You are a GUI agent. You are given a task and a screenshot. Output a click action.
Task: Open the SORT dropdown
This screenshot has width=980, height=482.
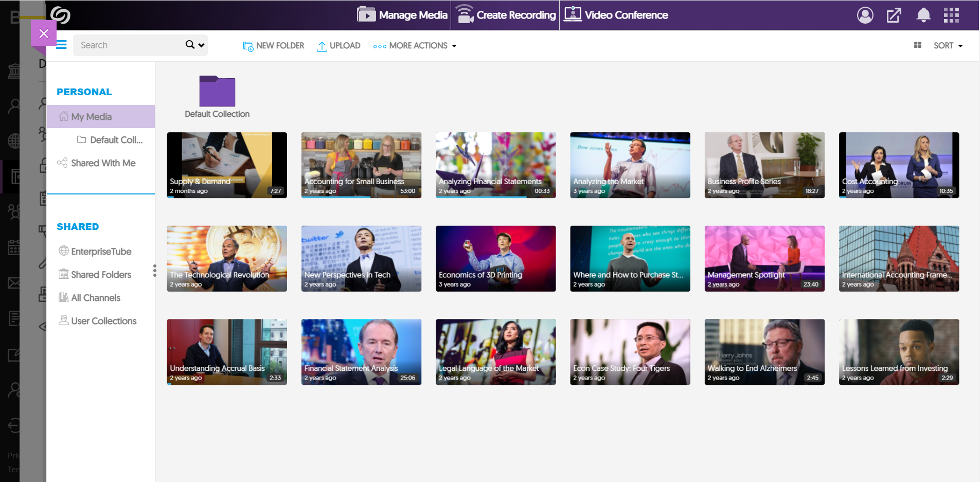point(948,46)
